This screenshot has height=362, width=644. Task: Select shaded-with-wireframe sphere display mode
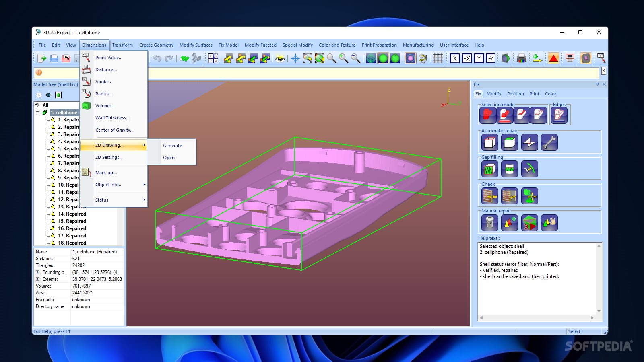[395, 58]
